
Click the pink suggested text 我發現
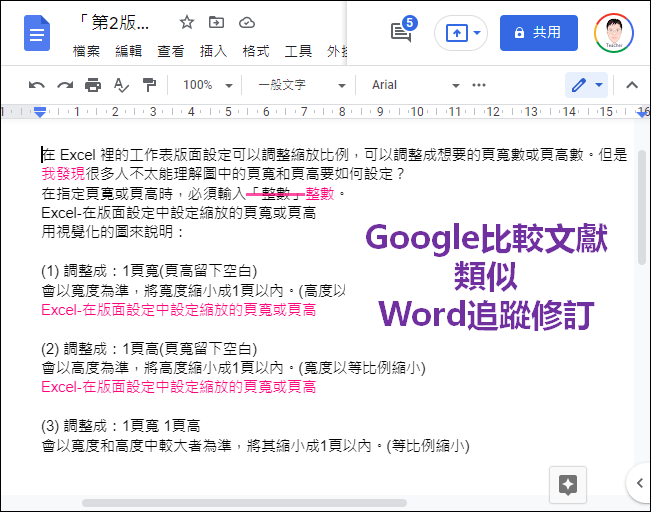click(63, 174)
